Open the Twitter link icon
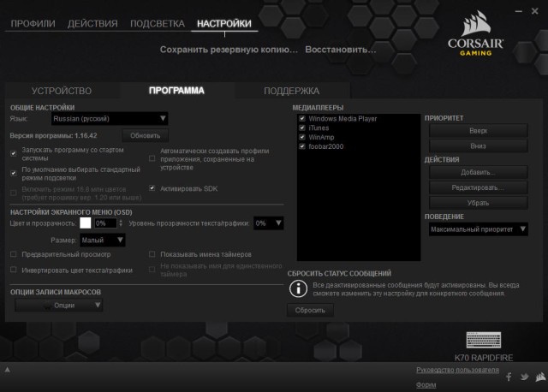 [524, 377]
